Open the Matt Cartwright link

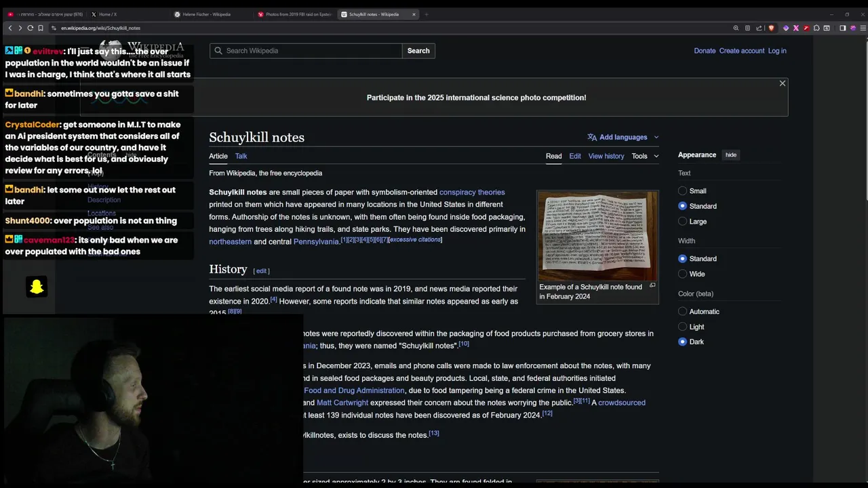click(x=342, y=403)
